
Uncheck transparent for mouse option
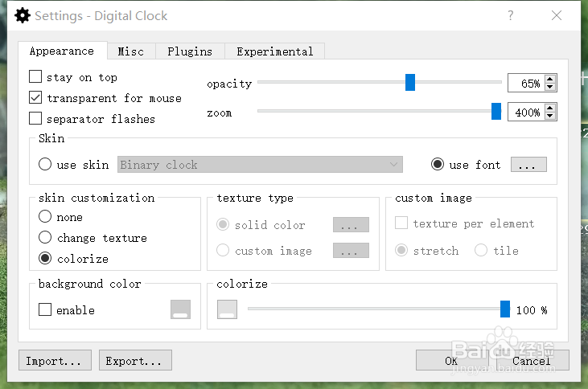35,98
